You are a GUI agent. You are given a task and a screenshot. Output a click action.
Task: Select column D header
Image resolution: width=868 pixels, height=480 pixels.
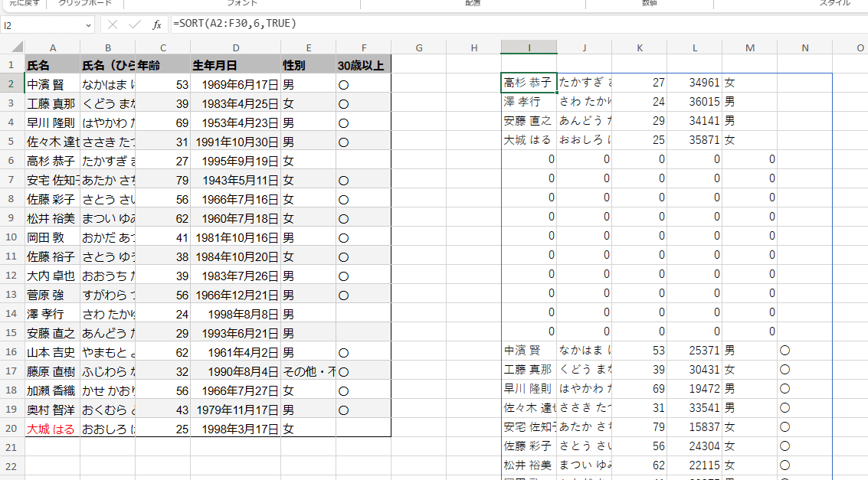pos(236,48)
